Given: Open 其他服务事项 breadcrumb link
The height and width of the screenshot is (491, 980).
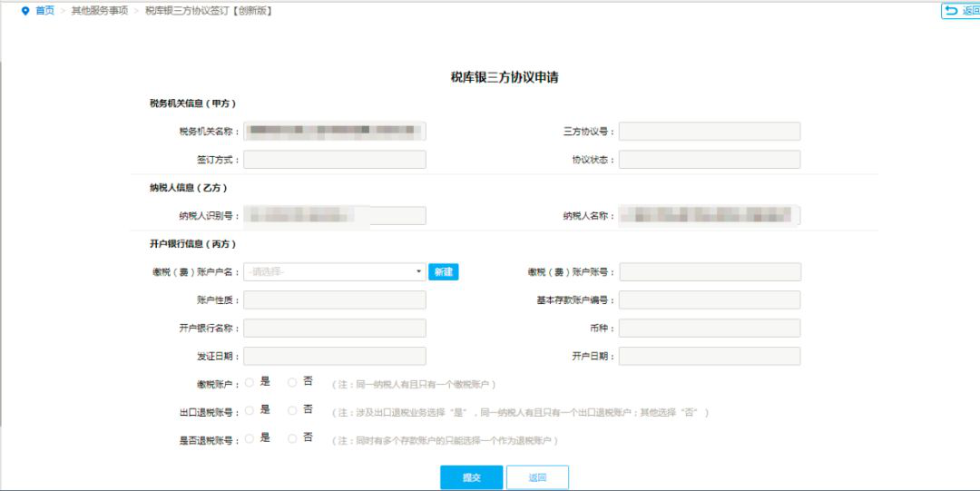Looking at the screenshot, I should (x=99, y=11).
